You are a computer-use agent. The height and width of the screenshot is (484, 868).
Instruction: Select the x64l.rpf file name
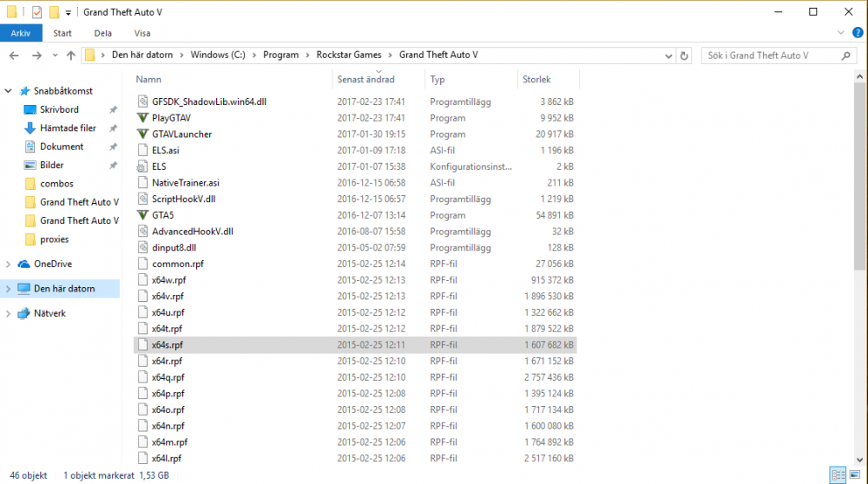[167, 458]
